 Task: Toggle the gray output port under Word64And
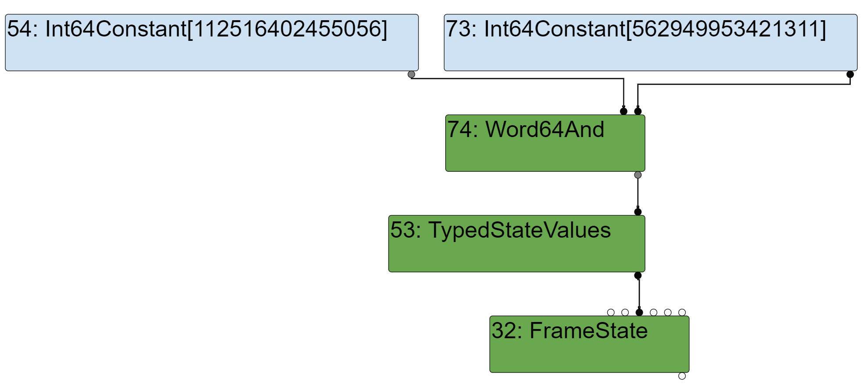pos(638,175)
